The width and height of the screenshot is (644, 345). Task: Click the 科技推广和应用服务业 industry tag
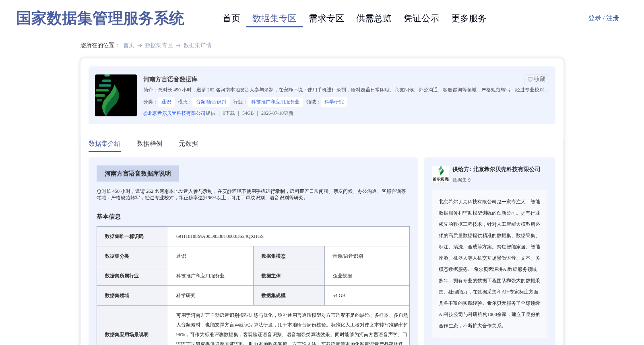click(x=275, y=102)
